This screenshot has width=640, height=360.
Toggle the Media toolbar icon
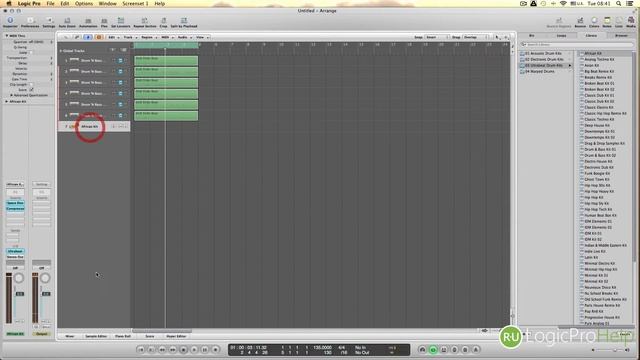631,22
